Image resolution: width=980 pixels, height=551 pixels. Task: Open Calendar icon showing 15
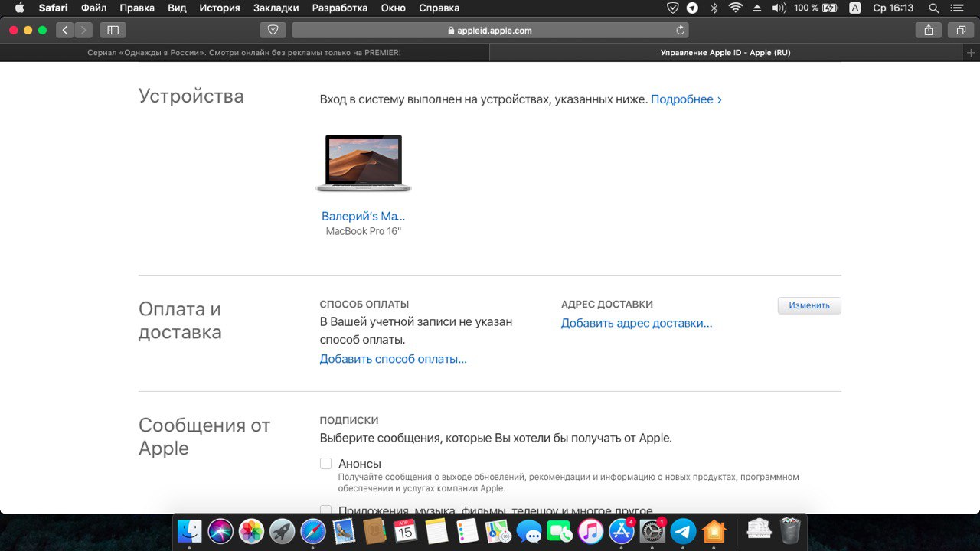point(405,530)
